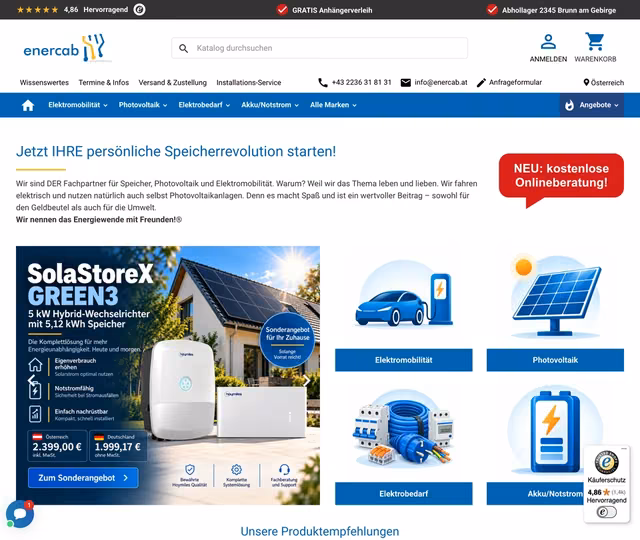Image resolution: width=640 pixels, height=540 pixels.
Task: Click the Sonderangebot für Ihr Zuhause badge
Action: click(287, 340)
